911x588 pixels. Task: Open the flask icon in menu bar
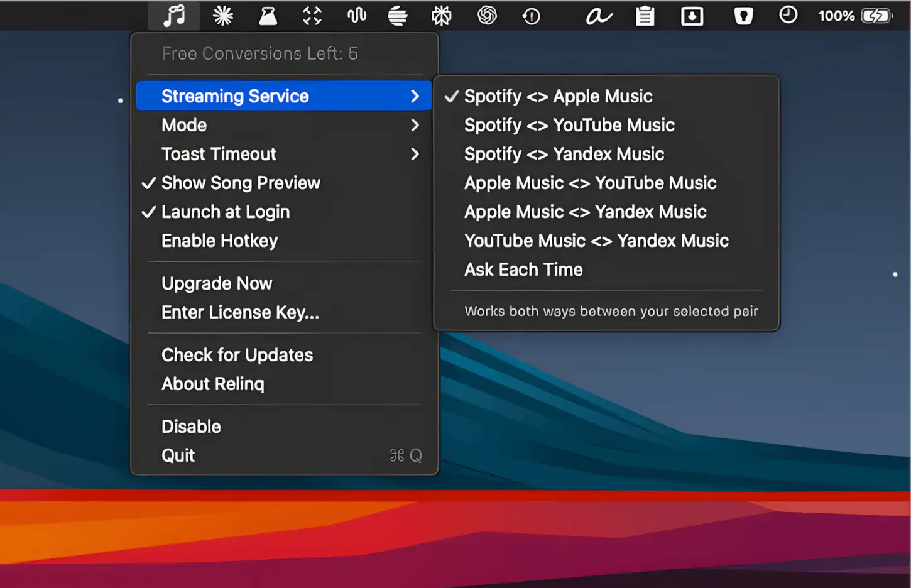tap(268, 16)
